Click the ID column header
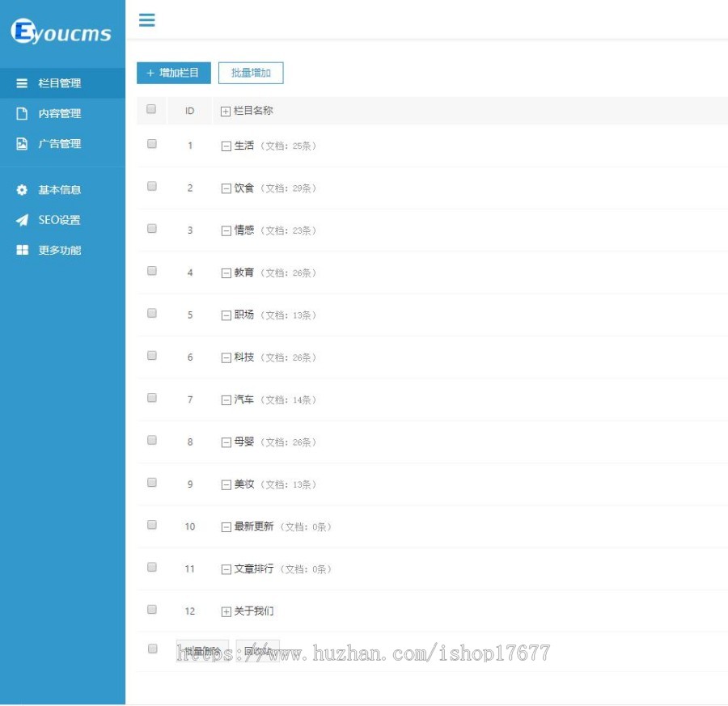The height and width of the screenshot is (706, 728). click(x=189, y=111)
